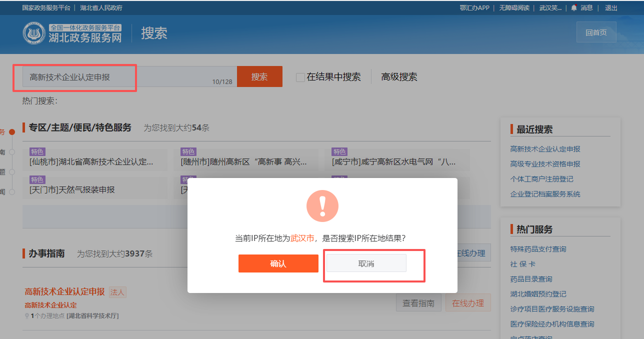644x339 pixels.
Task: Click the search keyword input field
Action: click(x=129, y=77)
